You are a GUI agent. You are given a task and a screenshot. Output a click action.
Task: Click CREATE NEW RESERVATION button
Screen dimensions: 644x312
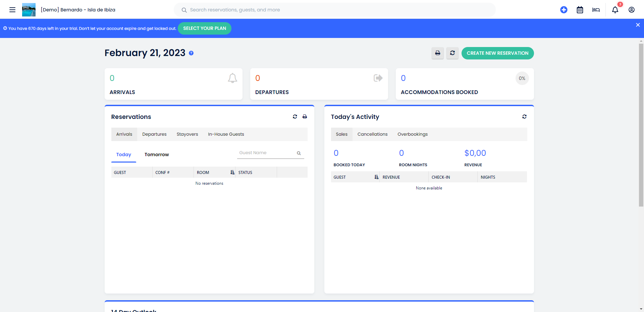(497, 53)
